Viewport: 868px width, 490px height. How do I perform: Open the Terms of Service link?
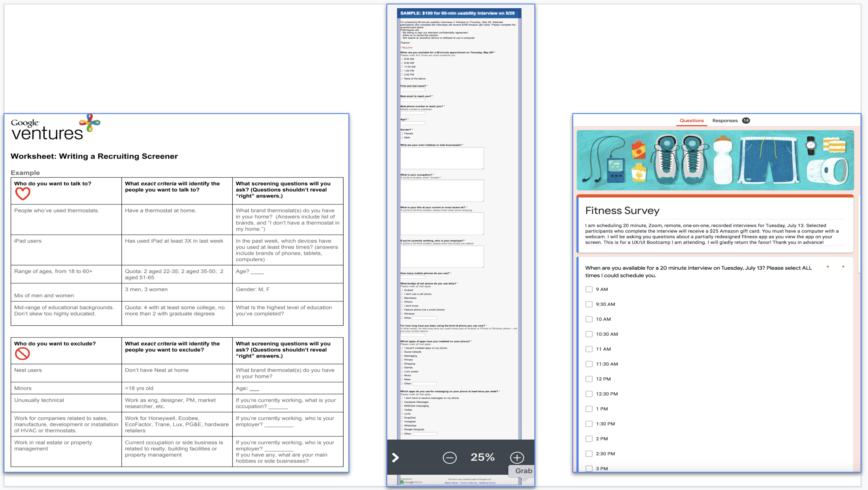point(469,483)
